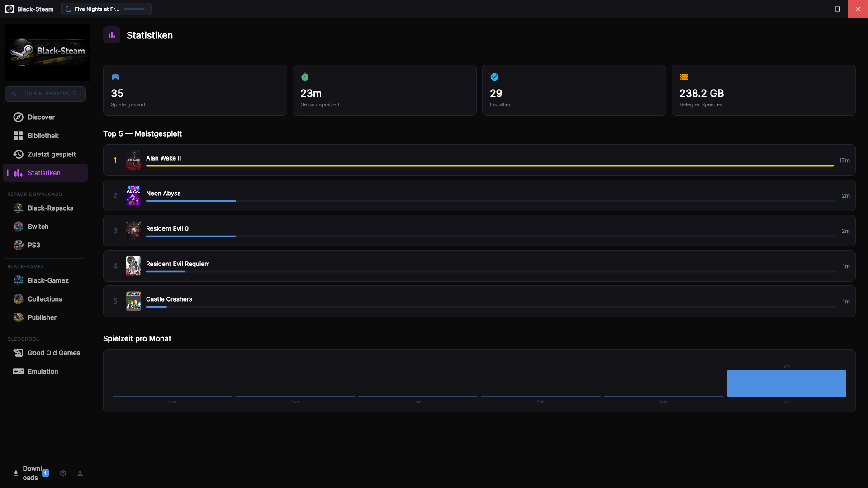Open the Discover page
The height and width of the screenshot is (488, 868).
tap(45, 117)
